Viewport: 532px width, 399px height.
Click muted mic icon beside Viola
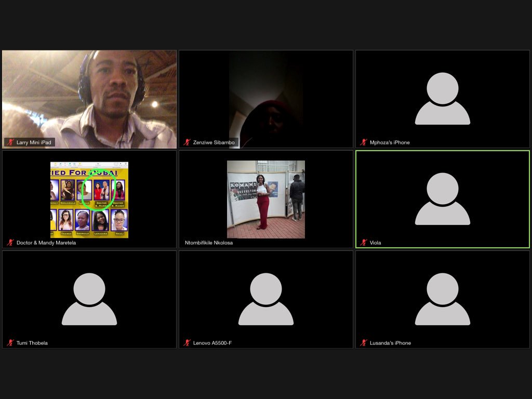(364, 243)
